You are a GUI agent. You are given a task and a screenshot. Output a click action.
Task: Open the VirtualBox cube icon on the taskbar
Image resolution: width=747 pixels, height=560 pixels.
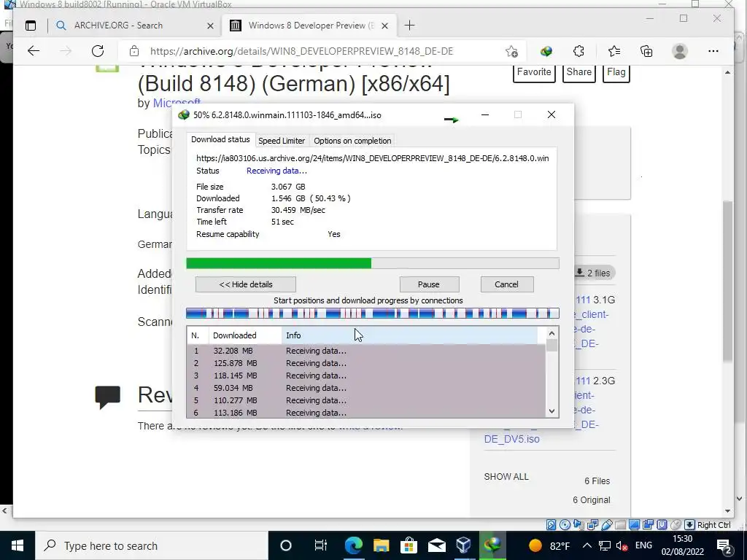tap(463, 545)
